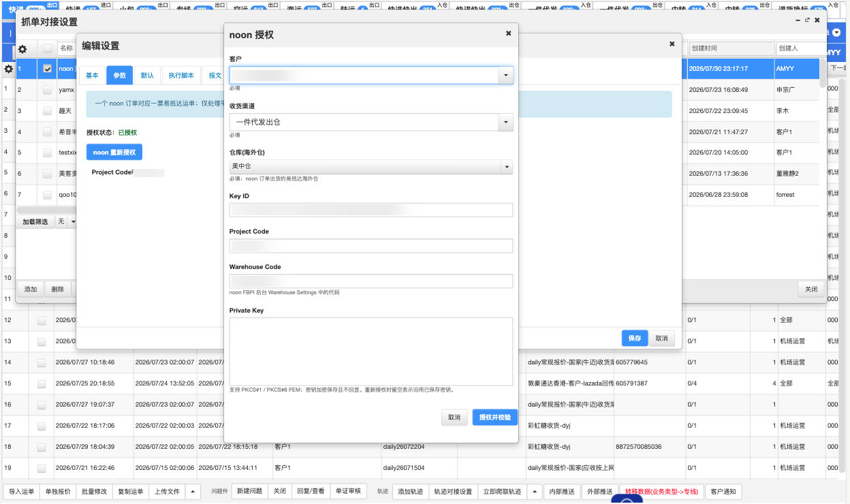Close the 编辑设置 dialog with X icon
This screenshot has height=504, width=850.
[x=672, y=44]
